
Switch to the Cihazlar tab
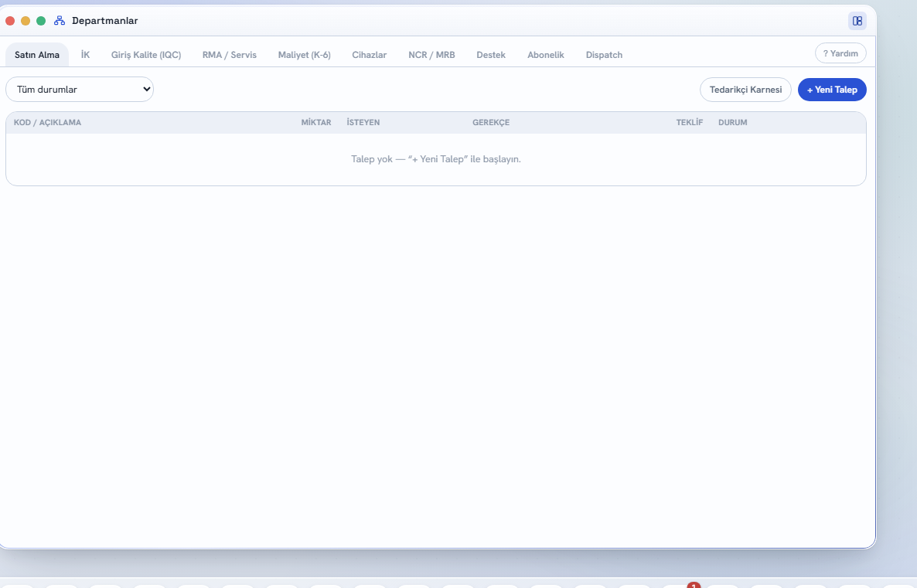coord(369,55)
